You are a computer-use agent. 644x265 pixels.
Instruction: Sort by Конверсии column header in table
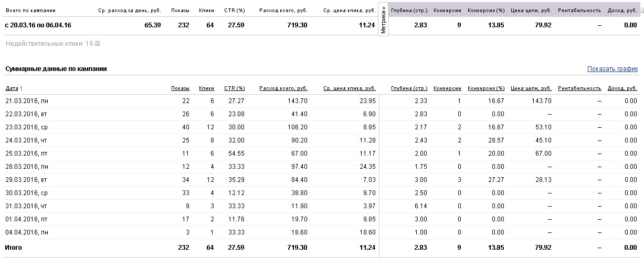tap(447, 88)
